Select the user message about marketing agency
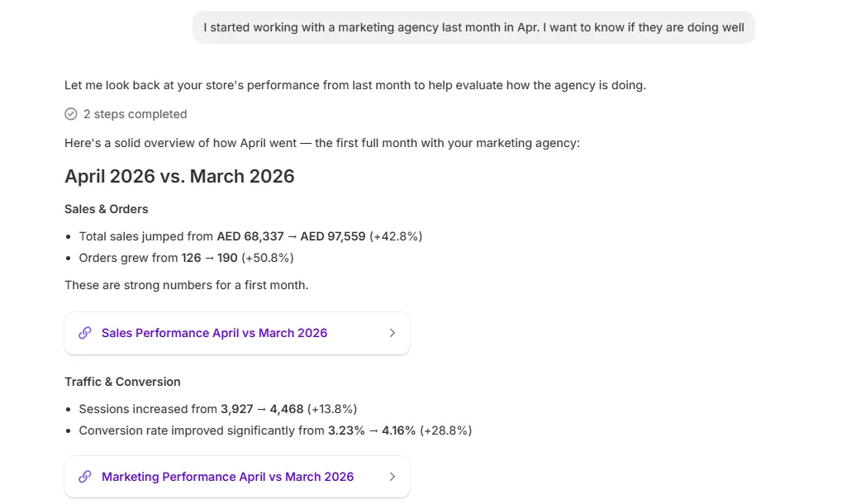856x504 pixels. coord(473,27)
